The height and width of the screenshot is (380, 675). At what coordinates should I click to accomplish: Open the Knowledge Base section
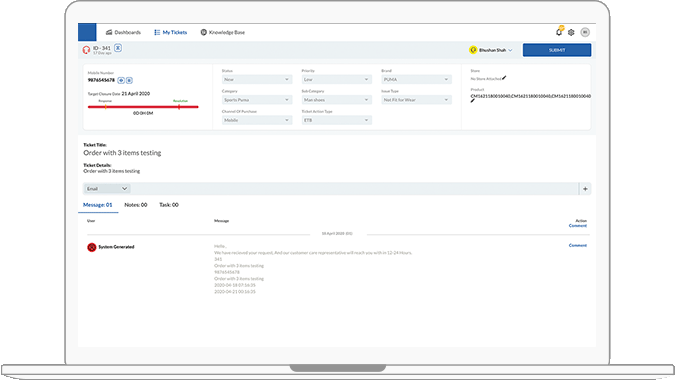click(x=223, y=32)
